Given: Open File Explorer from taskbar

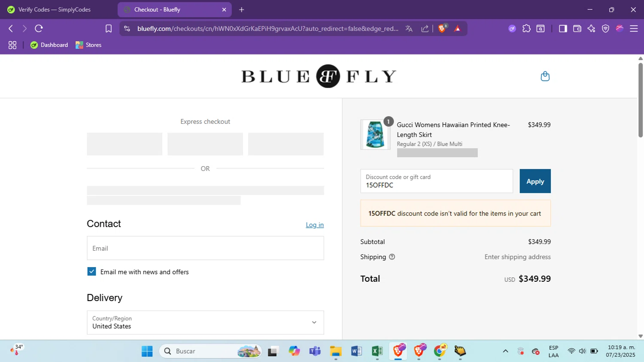Looking at the screenshot, I should click(336, 351).
